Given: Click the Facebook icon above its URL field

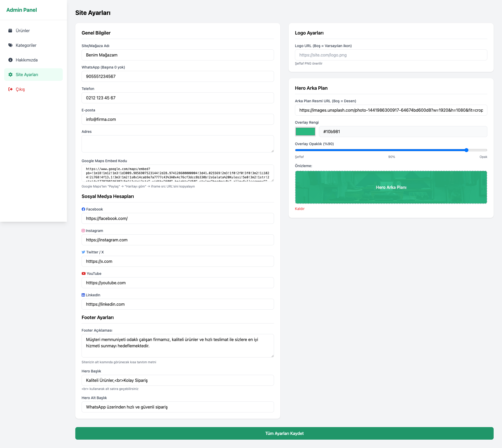Looking at the screenshot, I should click(x=83, y=209).
